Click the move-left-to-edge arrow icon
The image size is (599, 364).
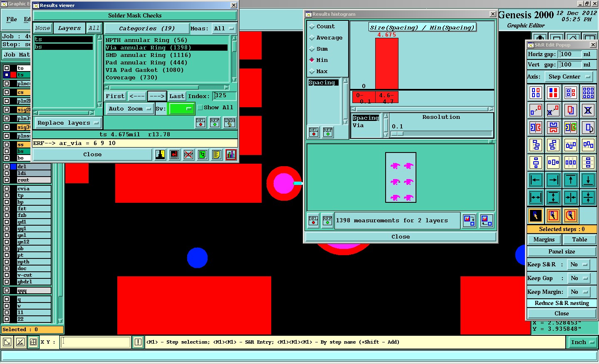[x=536, y=180]
